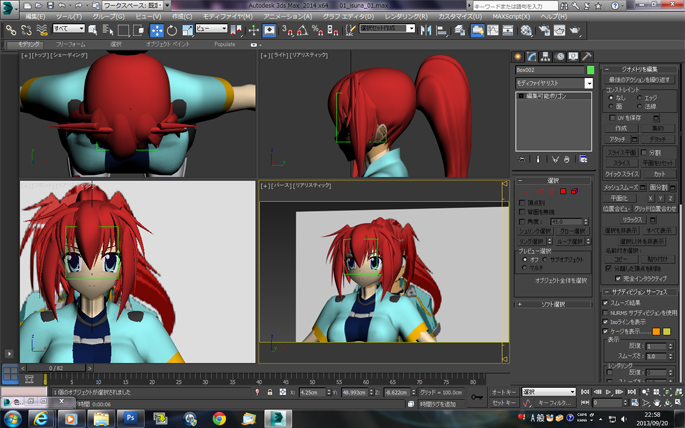The image size is (685, 428).
Task: Switch to the Display command panel
Action: point(573,56)
